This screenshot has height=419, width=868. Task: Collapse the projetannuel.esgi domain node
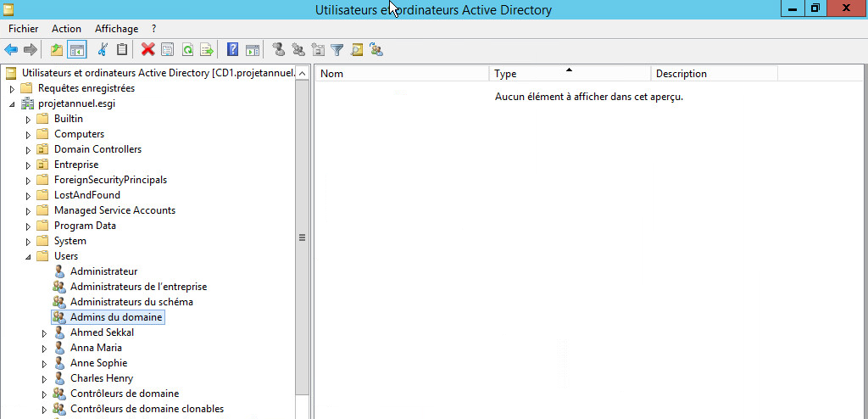coord(12,104)
